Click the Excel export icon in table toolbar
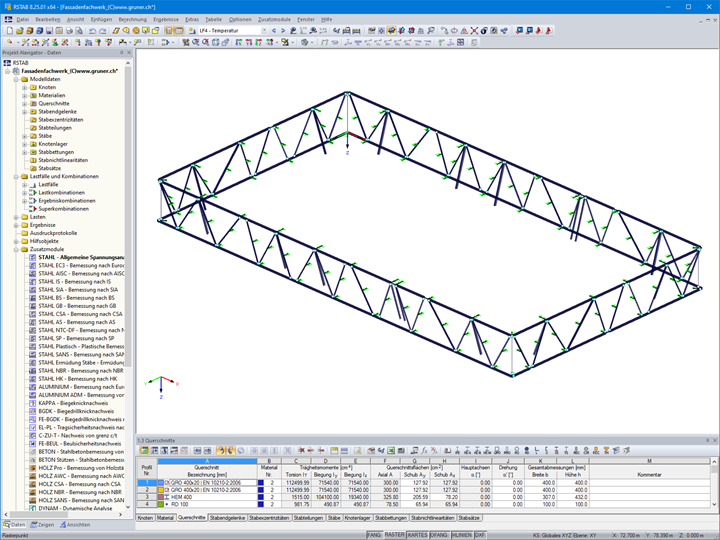The image size is (720, 540). click(391, 450)
